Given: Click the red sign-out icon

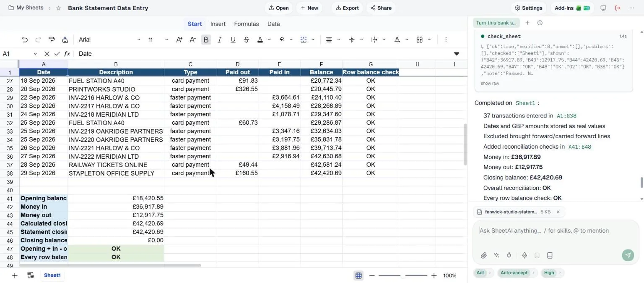Looking at the screenshot, I should click(x=618, y=8).
